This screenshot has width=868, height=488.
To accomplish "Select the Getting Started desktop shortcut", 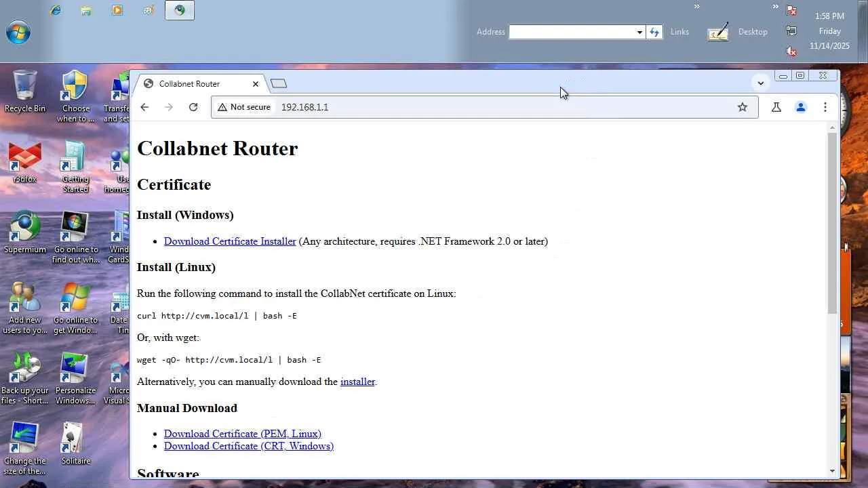I will [x=75, y=168].
